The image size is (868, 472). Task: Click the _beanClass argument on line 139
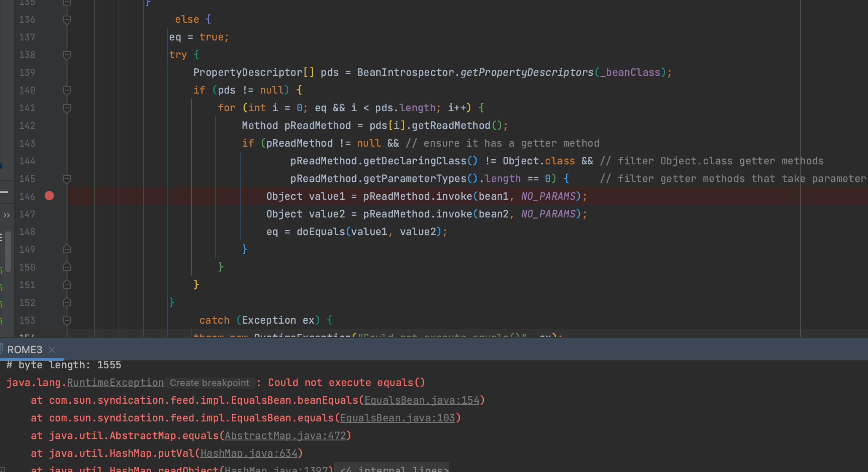coord(630,72)
